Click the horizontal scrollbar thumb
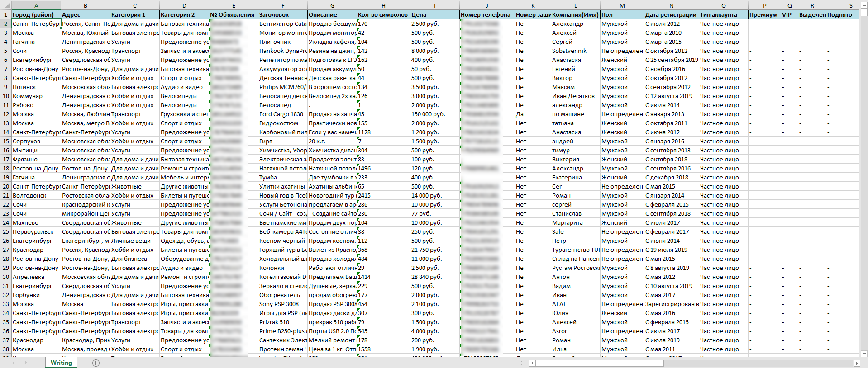Screen dimensions: 868x368 (x=600, y=363)
